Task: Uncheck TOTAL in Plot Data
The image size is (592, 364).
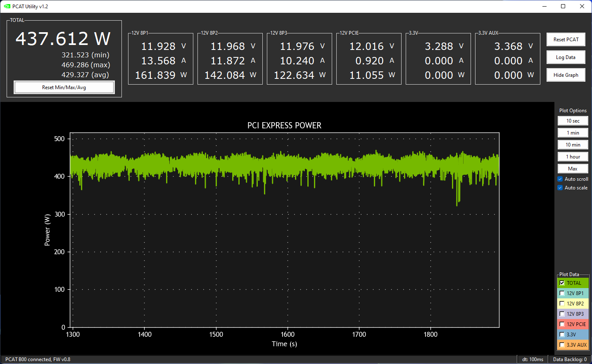Action: 562,283
